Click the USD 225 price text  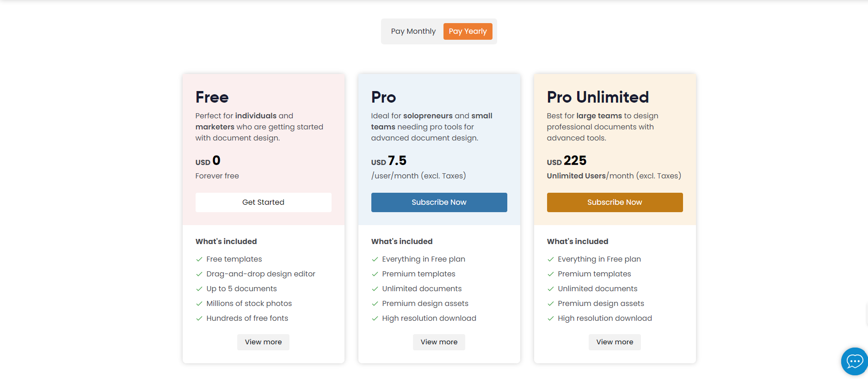(566, 161)
